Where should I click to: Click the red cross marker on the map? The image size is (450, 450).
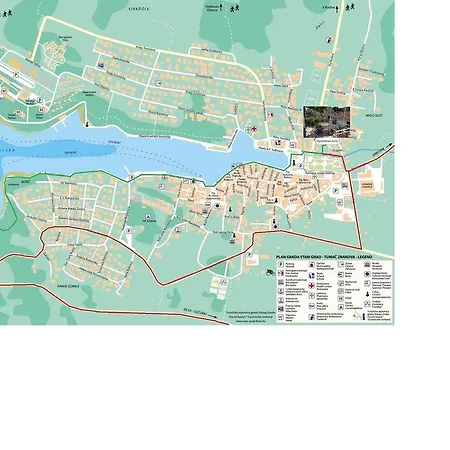(x=254, y=129)
